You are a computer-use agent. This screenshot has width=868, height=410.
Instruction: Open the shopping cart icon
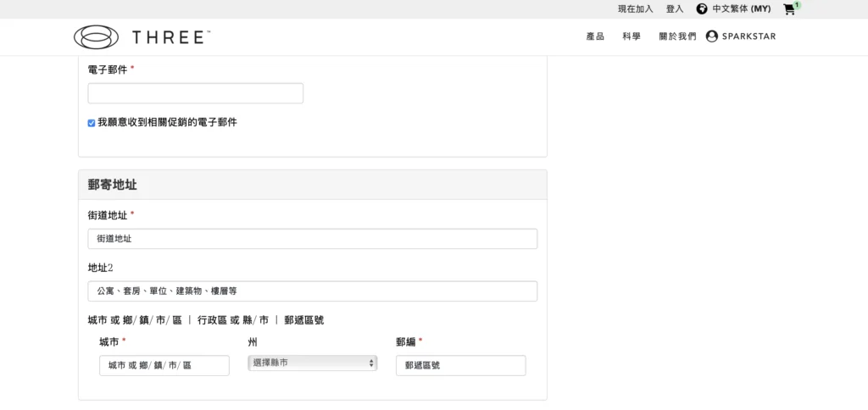789,9
